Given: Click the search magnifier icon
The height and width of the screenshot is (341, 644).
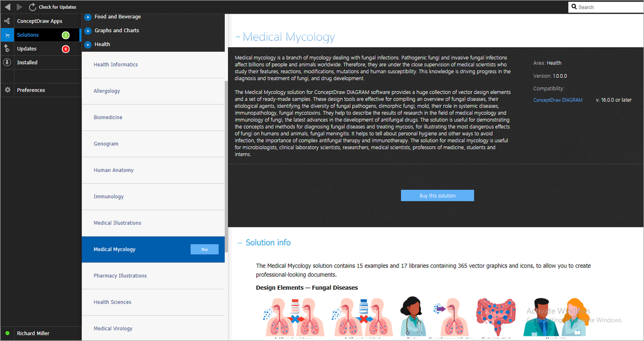Looking at the screenshot, I should [574, 7].
